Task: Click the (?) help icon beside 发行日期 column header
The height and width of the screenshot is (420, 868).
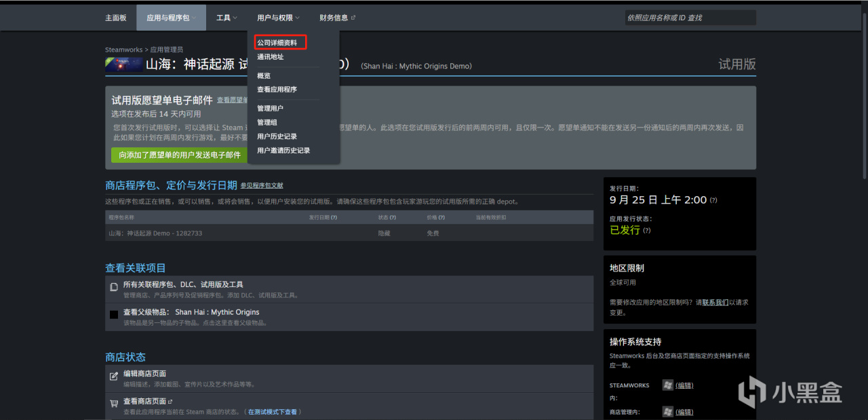Action: (334, 217)
